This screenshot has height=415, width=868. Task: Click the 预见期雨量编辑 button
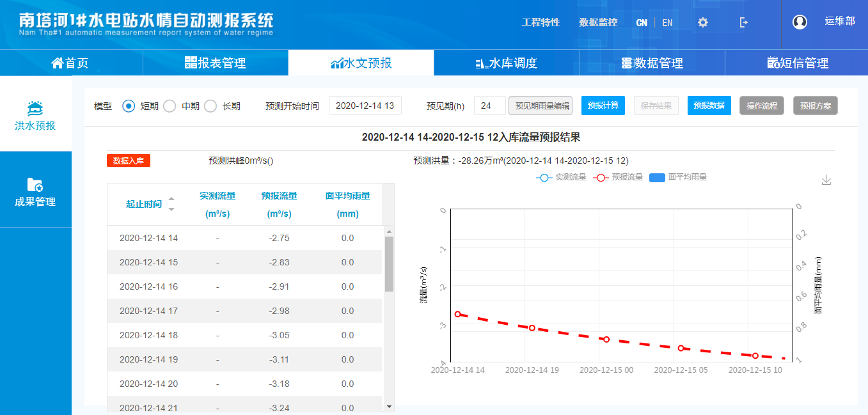pyautogui.click(x=541, y=106)
